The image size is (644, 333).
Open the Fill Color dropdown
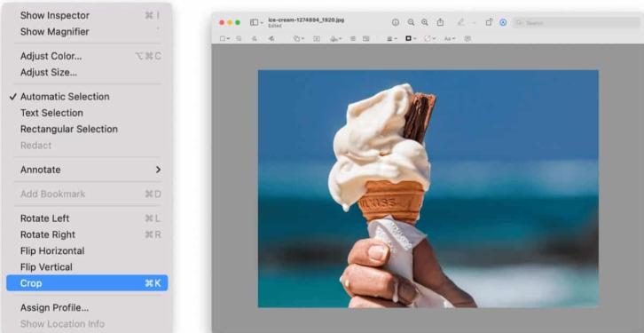(x=429, y=39)
